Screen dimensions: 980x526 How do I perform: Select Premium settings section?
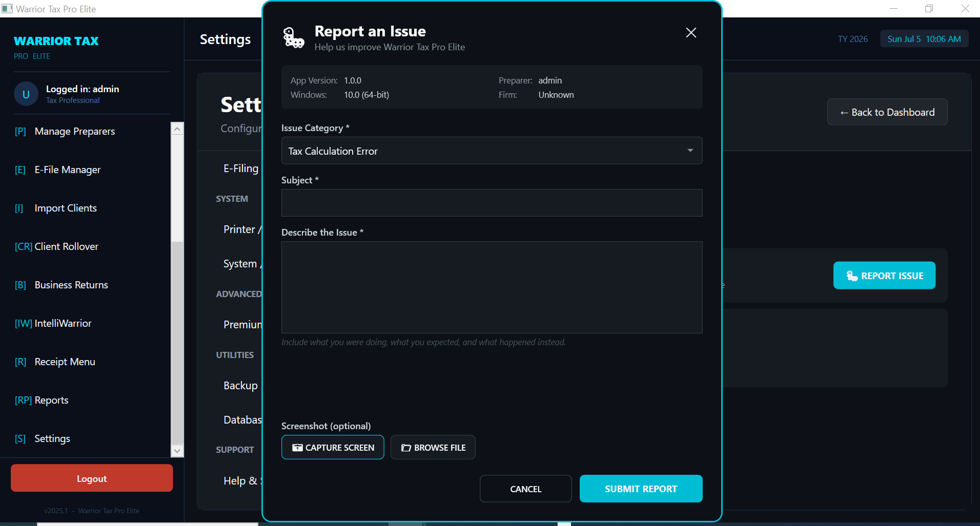242,325
